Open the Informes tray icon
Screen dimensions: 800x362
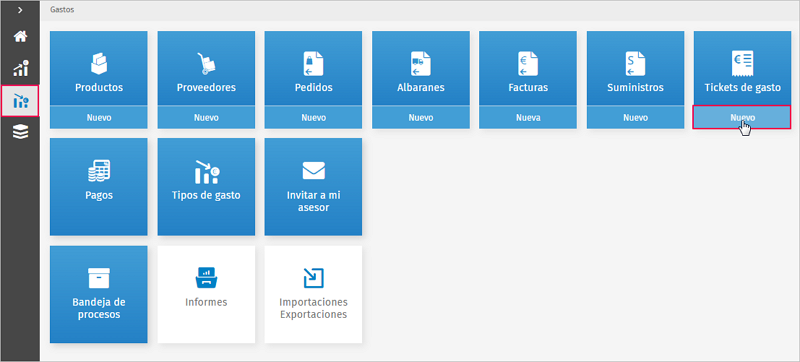click(206, 278)
